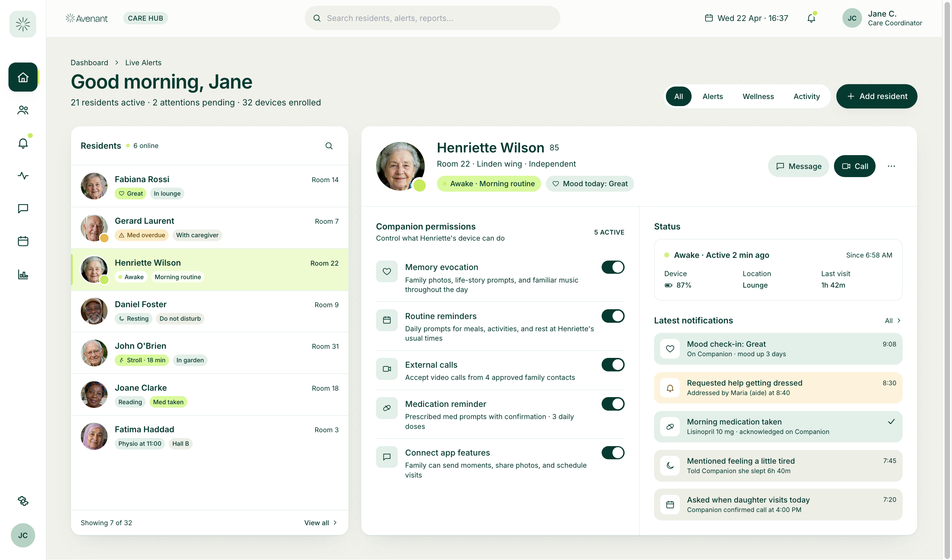Focus the Search residents, alerts, reports field
This screenshot has height=560, width=952.
[x=432, y=18]
